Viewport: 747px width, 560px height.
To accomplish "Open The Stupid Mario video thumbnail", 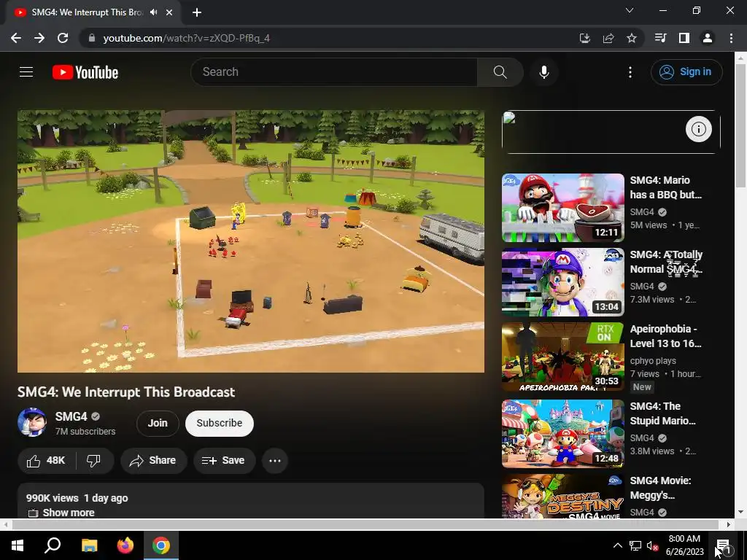I will 562,434.
